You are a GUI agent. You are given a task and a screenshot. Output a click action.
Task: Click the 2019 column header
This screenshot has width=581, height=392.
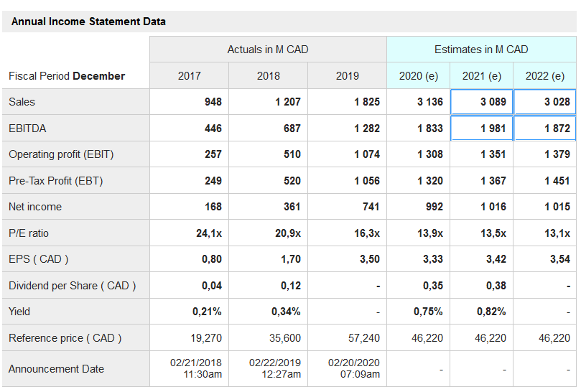[347, 76]
